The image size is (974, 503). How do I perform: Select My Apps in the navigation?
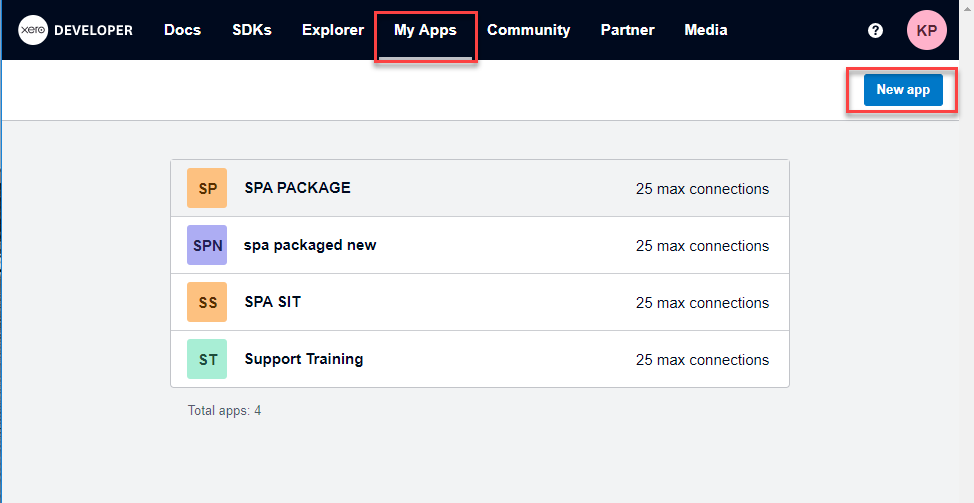click(x=426, y=30)
